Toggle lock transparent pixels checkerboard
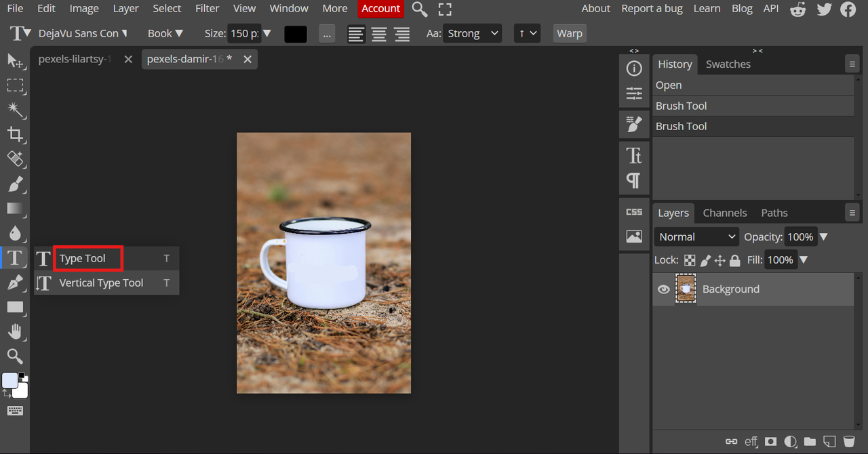The width and height of the screenshot is (868, 454). tap(690, 260)
